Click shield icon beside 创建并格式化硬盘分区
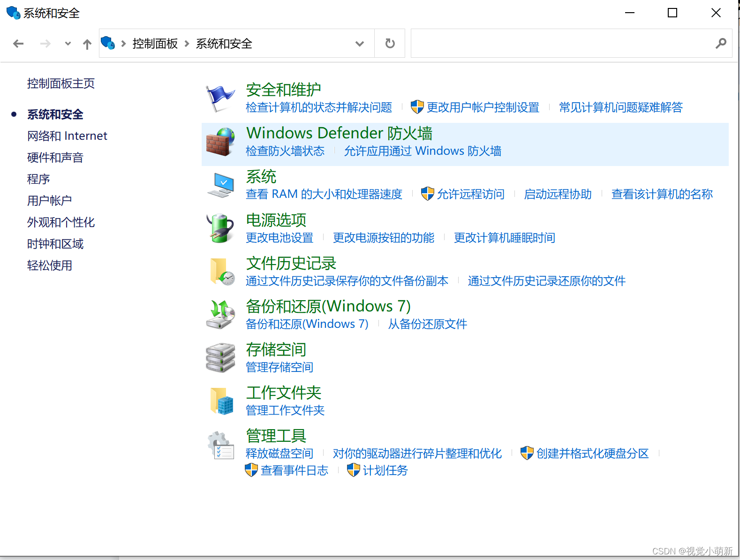740x560 pixels. [x=527, y=453]
